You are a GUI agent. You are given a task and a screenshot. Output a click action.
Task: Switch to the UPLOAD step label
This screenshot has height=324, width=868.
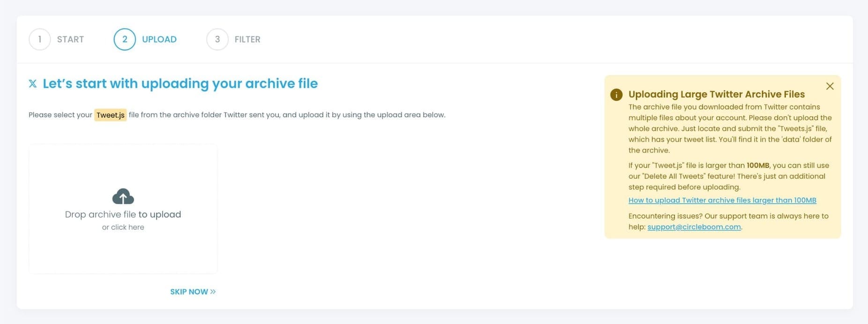159,39
